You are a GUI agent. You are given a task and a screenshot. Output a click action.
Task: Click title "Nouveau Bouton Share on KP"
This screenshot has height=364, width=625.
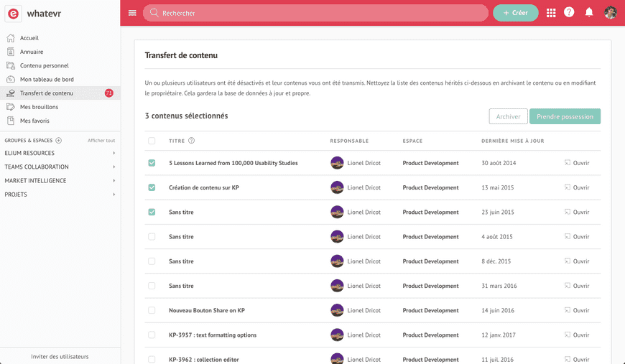[206, 310]
